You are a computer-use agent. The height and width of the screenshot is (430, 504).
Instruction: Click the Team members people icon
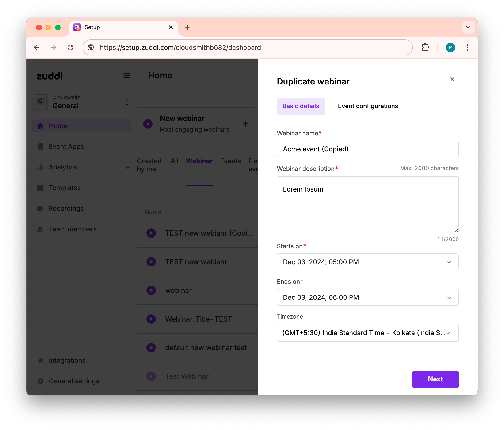[40, 229]
